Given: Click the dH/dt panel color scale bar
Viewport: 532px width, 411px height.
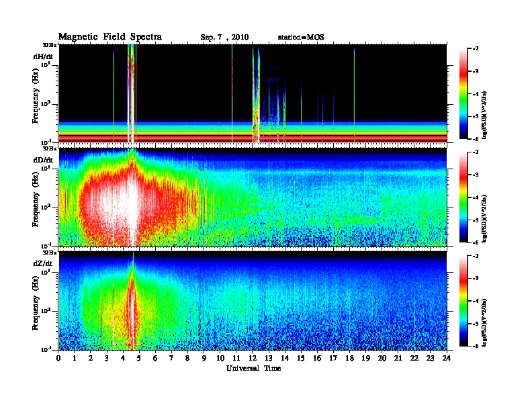Looking at the screenshot, I should coord(463,93).
